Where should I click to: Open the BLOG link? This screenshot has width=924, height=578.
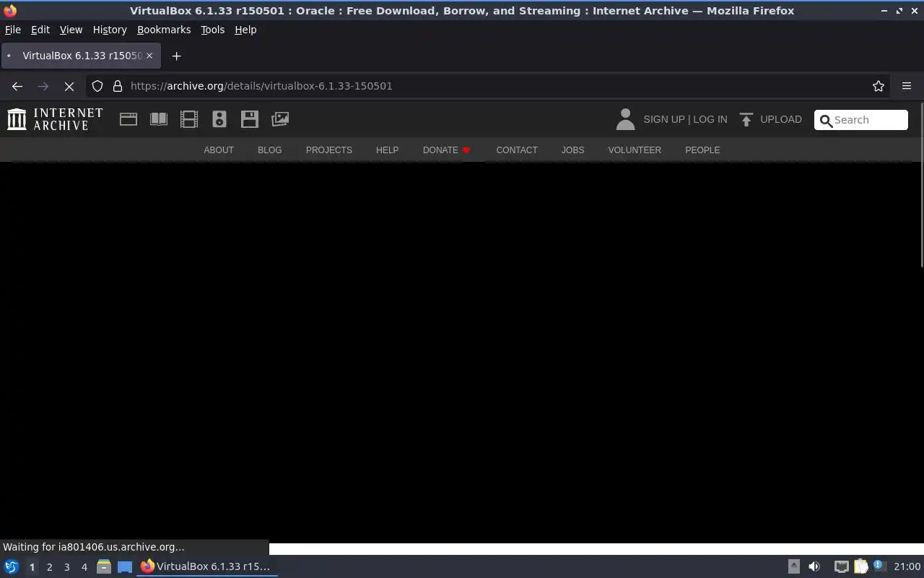point(270,150)
